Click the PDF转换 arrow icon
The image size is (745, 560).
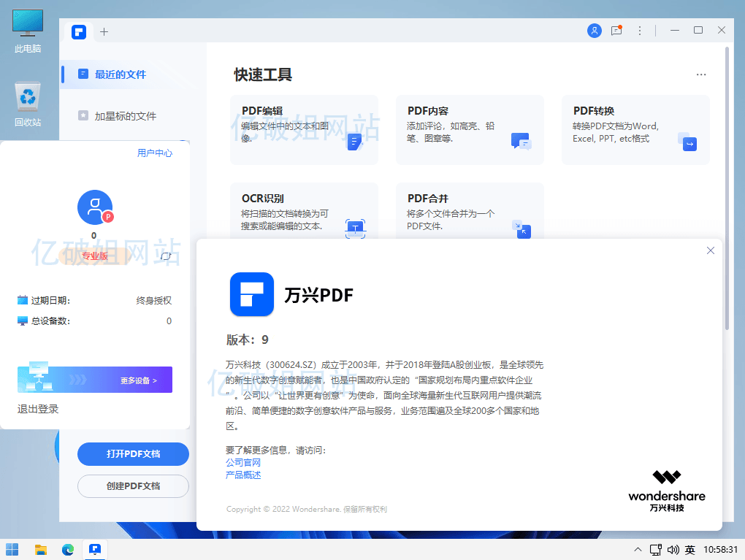[687, 142]
